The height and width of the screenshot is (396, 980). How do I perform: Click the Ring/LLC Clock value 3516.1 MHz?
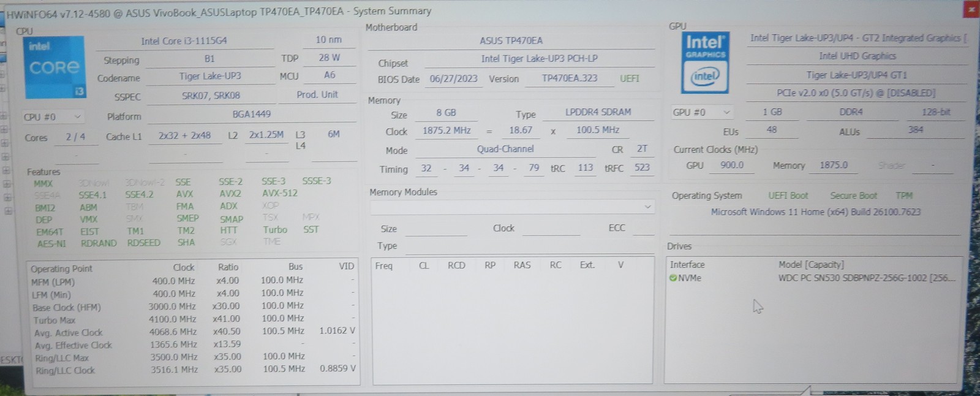174,370
